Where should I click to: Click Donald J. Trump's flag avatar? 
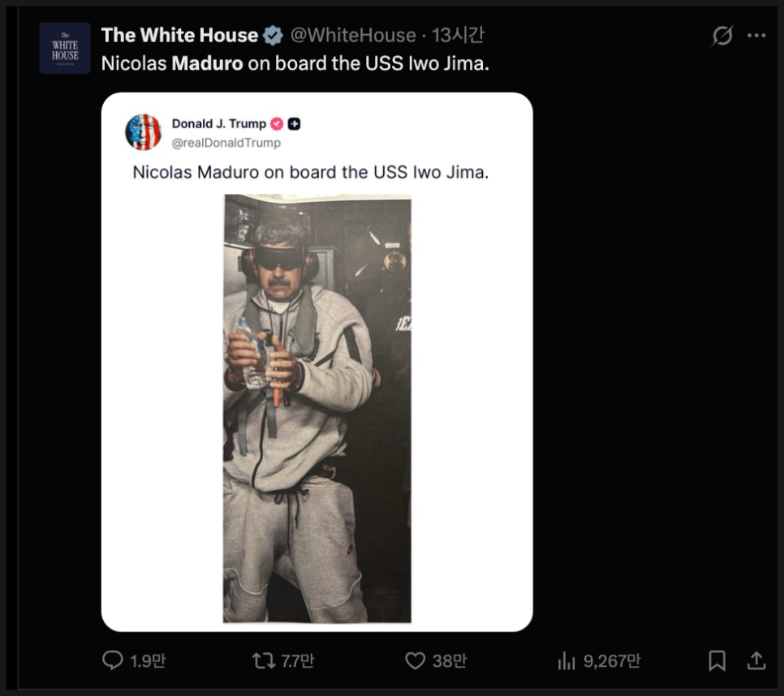[143, 132]
